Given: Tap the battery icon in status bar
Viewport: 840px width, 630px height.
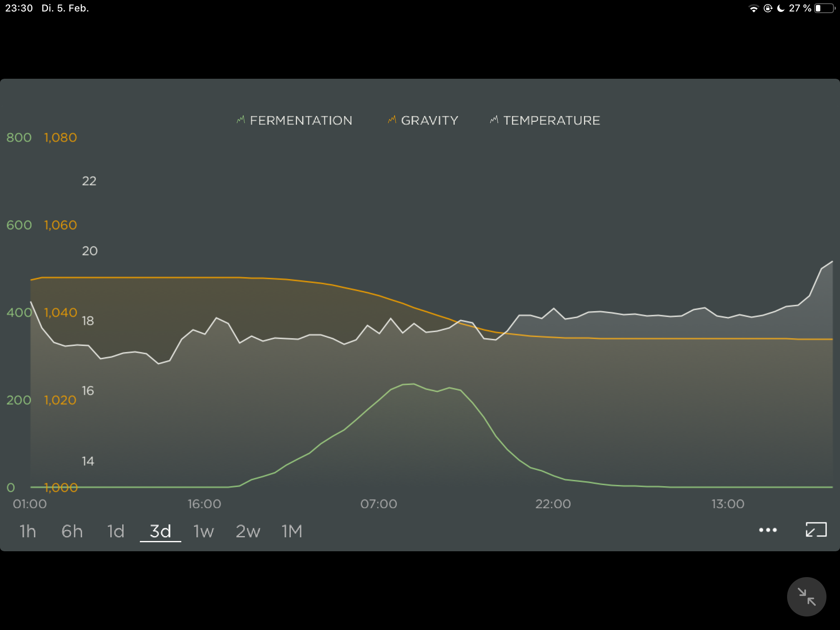Looking at the screenshot, I should [x=824, y=8].
